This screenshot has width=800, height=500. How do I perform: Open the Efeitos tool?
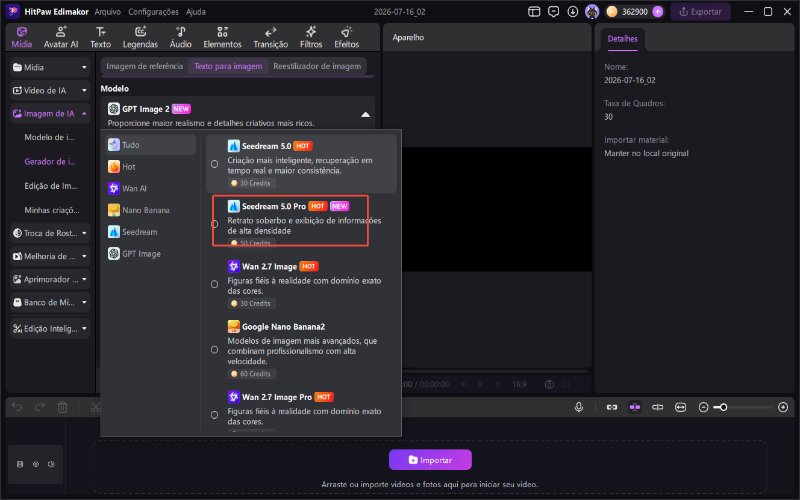click(346, 37)
